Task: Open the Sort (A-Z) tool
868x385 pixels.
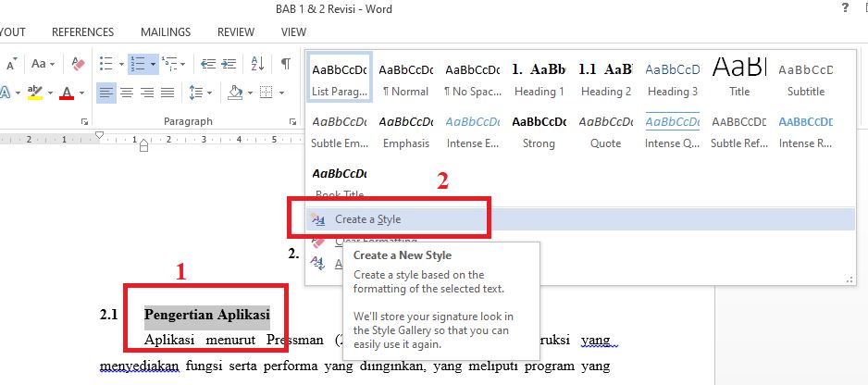Action: (x=257, y=64)
